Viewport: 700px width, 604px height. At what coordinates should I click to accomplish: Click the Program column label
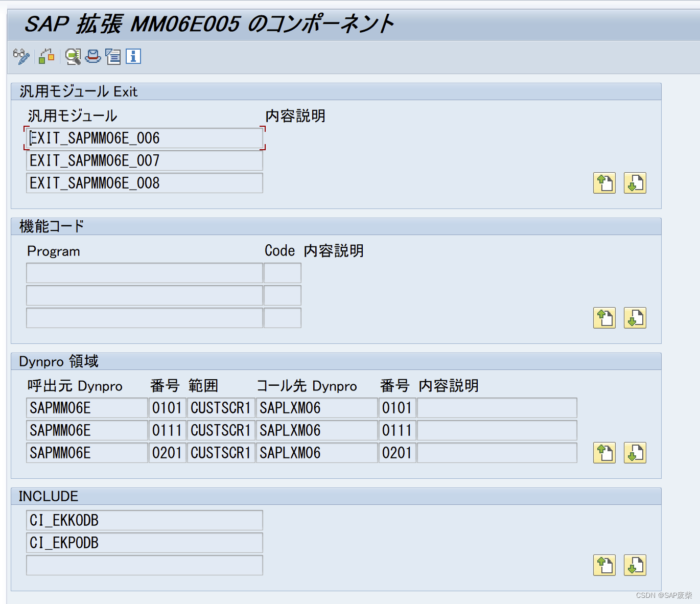54,251
